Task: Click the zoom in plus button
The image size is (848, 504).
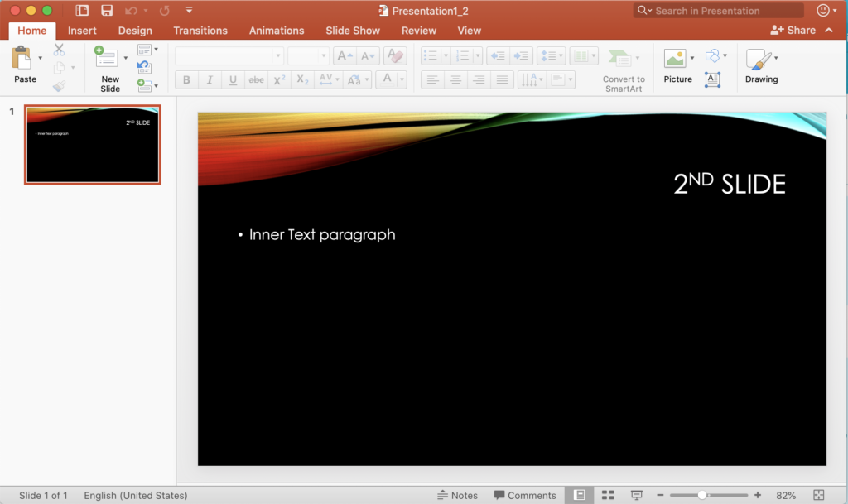Action: click(x=758, y=495)
